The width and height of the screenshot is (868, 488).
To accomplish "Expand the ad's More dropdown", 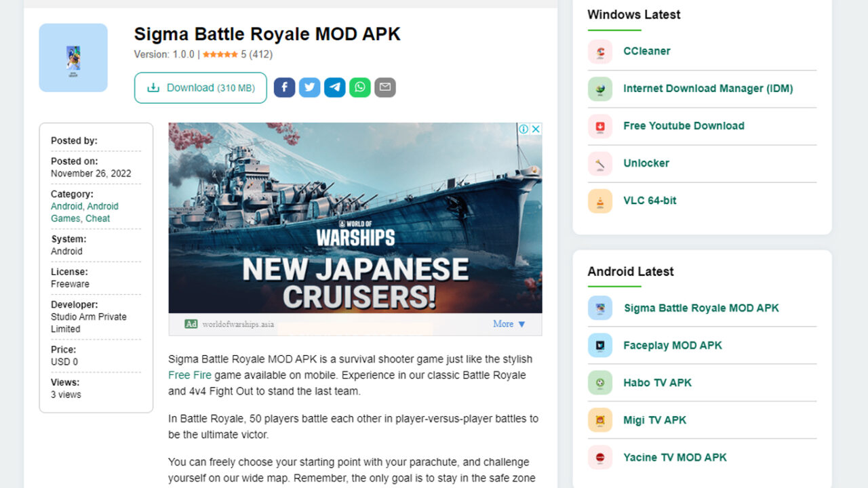I will point(509,324).
